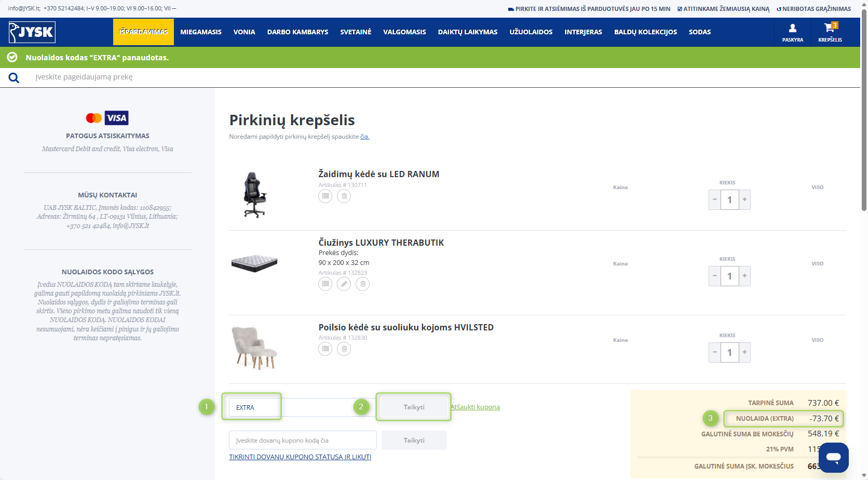Screen dimensions: 868x480
Task: Open list icon for LUXURY THERABUTIK mattress
Action: (325, 284)
